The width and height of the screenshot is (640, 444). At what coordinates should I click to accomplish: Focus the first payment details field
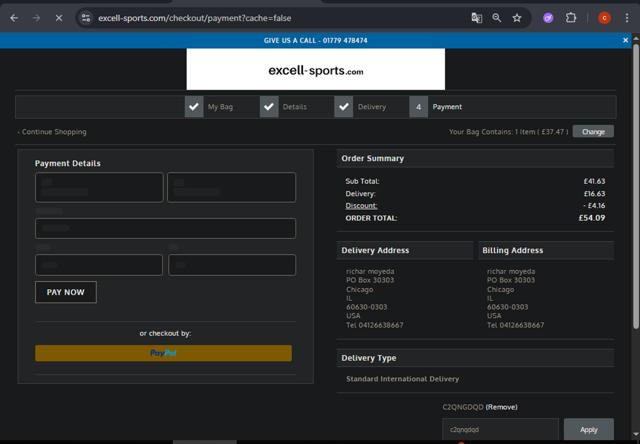99,187
